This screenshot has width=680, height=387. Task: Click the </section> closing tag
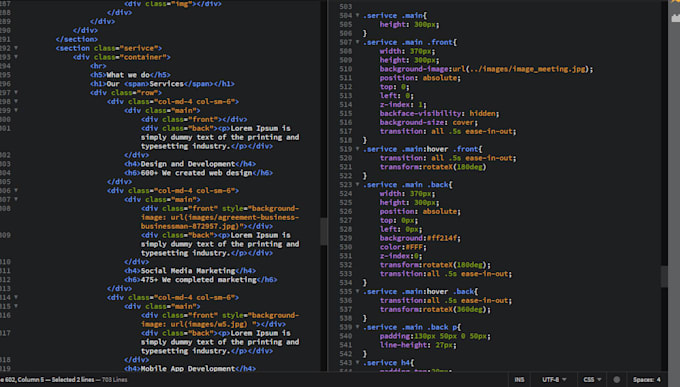click(77, 39)
